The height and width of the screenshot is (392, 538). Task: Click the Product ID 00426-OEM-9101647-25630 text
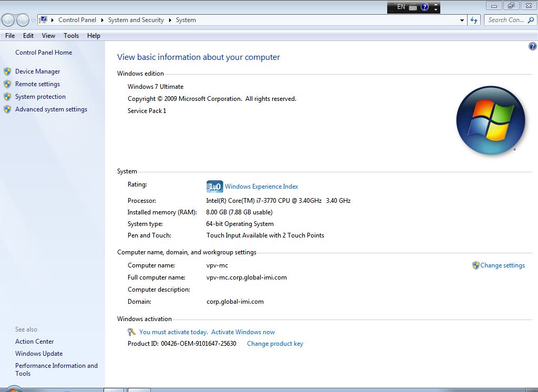182,344
